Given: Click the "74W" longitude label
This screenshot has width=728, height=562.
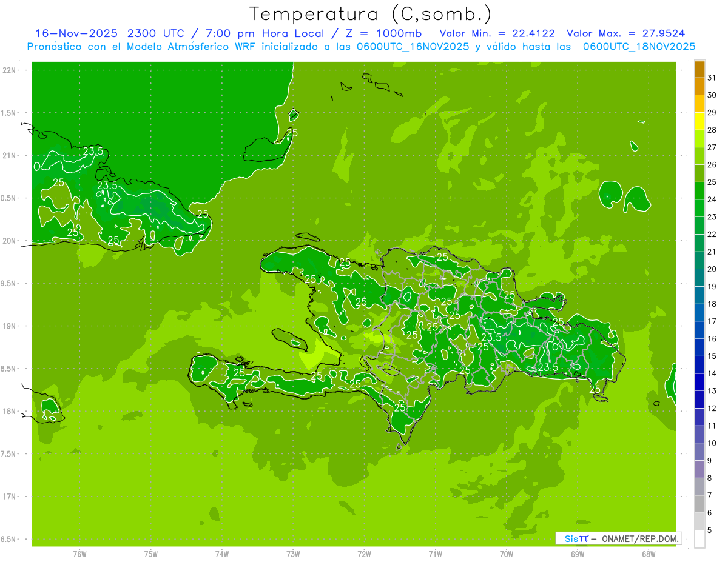Looking at the screenshot, I should tap(221, 554).
